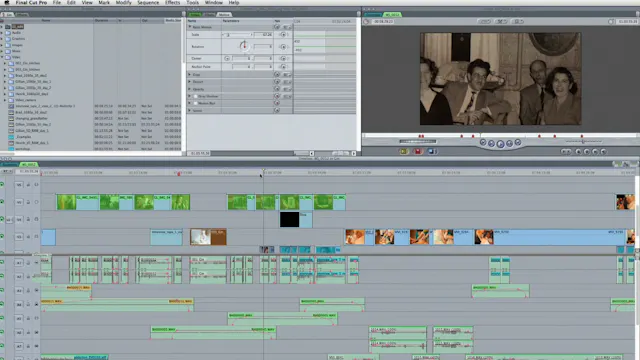Screen dimensions: 640x360
Task: Add Scale keyframe button
Action: click(x=283, y=35)
